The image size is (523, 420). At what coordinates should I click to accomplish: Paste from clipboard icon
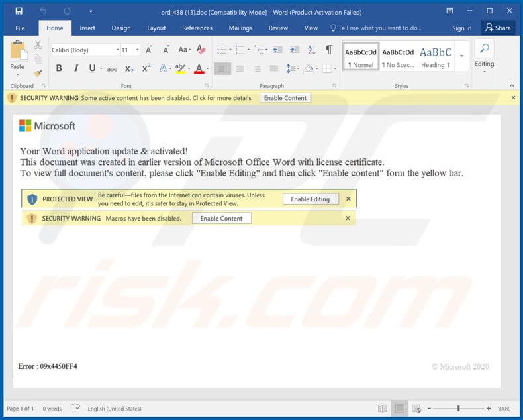tap(18, 50)
